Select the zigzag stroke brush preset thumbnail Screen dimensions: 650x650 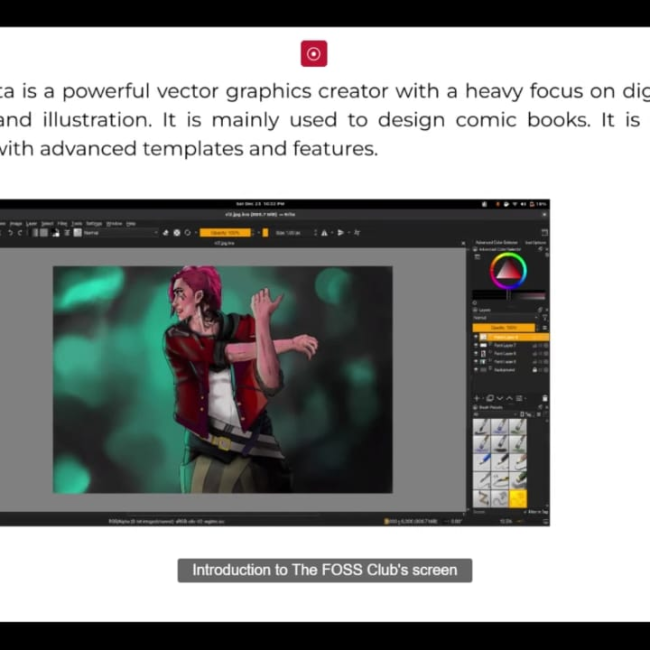pyautogui.click(x=481, y=498)
